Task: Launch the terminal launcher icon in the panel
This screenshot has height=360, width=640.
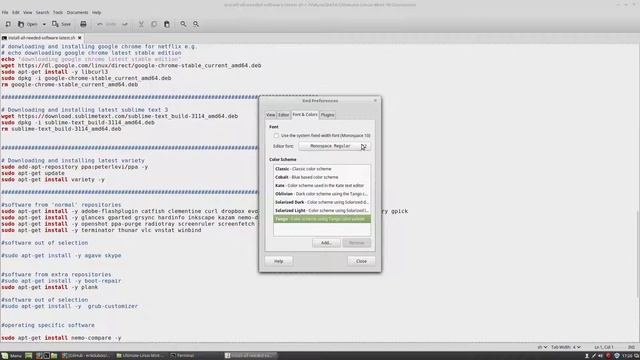Action: (47, 356)
